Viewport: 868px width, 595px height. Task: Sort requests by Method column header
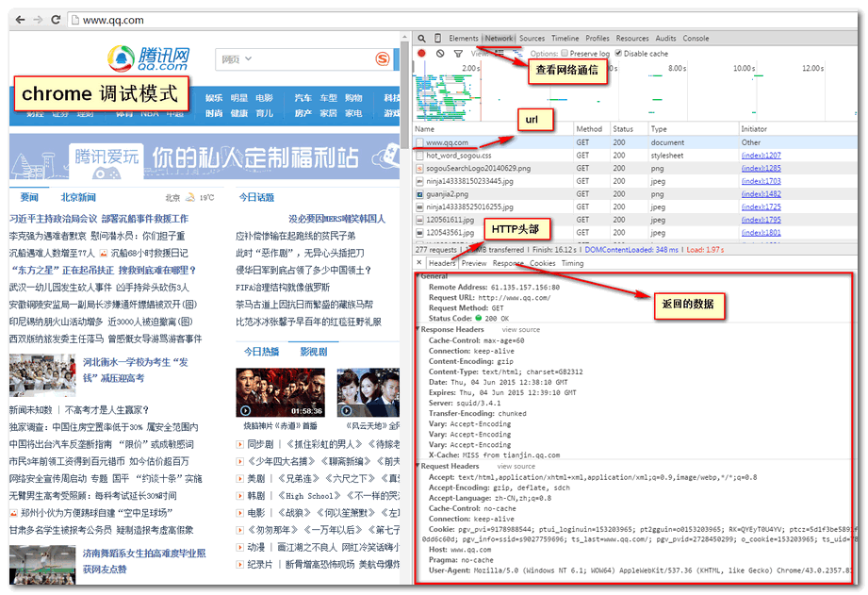coord(591,128)
